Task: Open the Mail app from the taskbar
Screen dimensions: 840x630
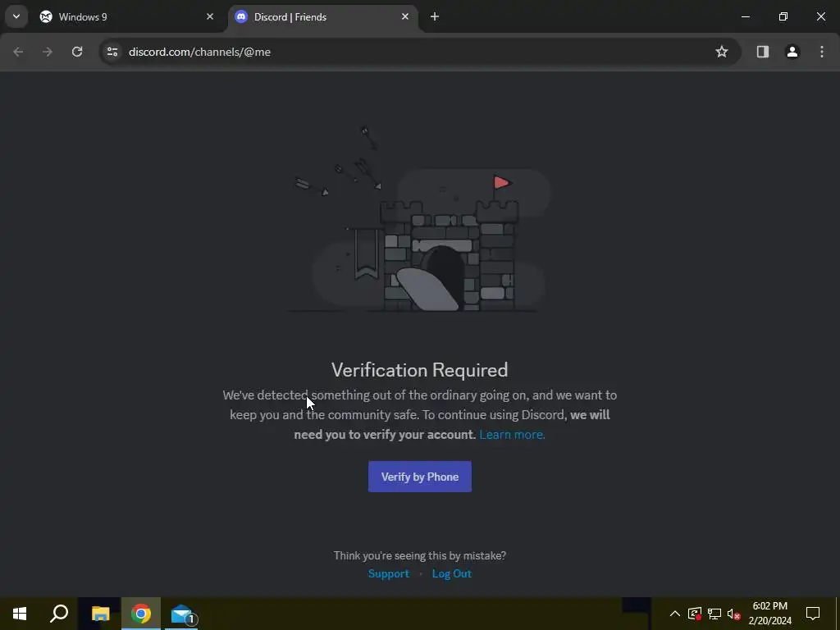Action: [182, 614]
